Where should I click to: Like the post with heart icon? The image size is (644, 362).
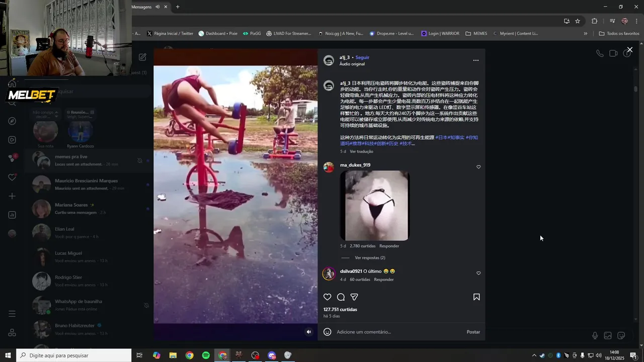tap(327, 297)
